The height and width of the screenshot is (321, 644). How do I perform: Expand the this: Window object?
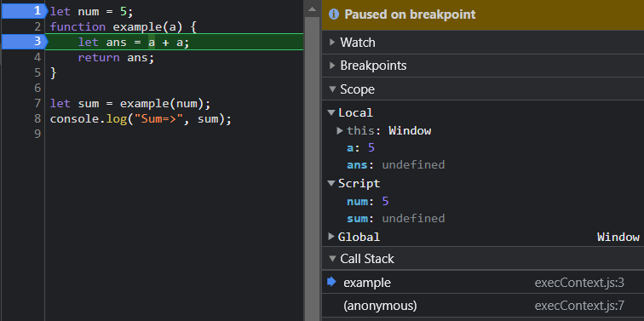[x=340, y=131]
